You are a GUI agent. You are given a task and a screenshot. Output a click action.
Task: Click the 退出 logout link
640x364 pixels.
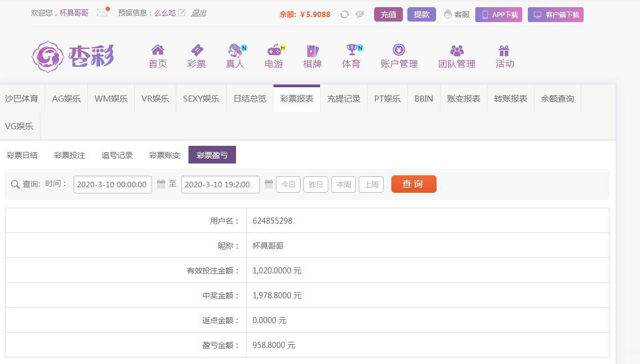click(198, 13)
